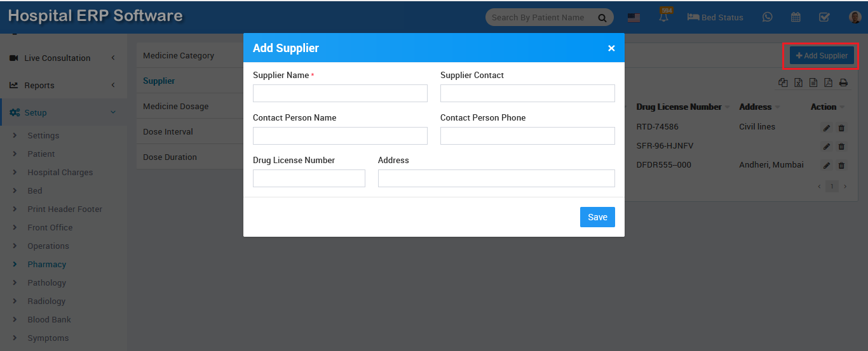
Task: Delete the supplier row with license DFDR555--000
Action: tap(841, 166)
